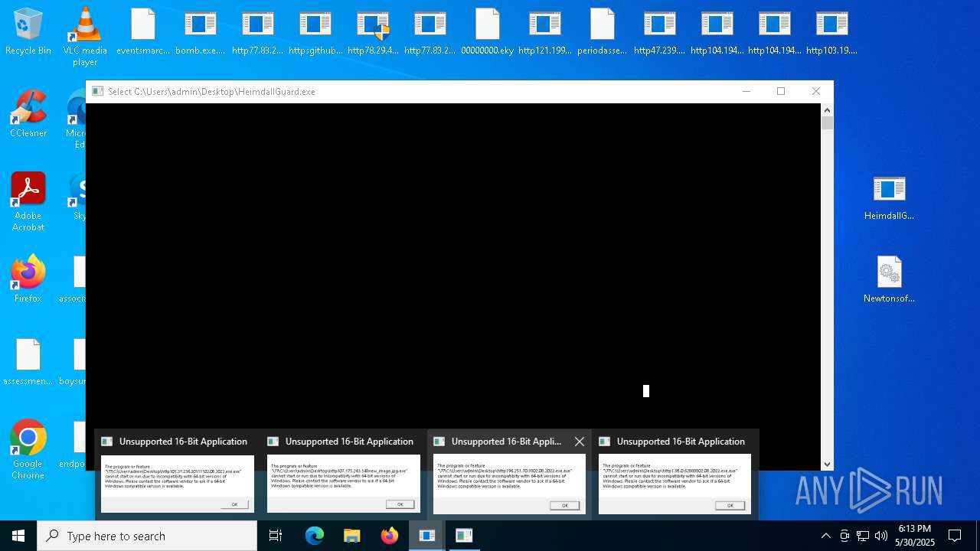Launch Firefox from the taskbar

click(390, 536)
